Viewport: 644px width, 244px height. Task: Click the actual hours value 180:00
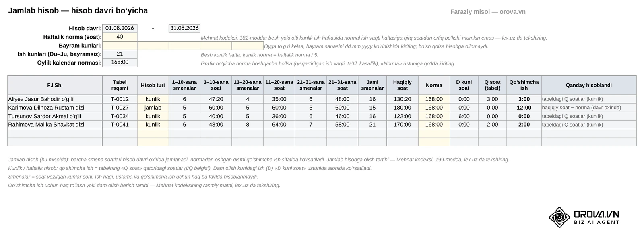pyautogui.click(x=402, y=108)
